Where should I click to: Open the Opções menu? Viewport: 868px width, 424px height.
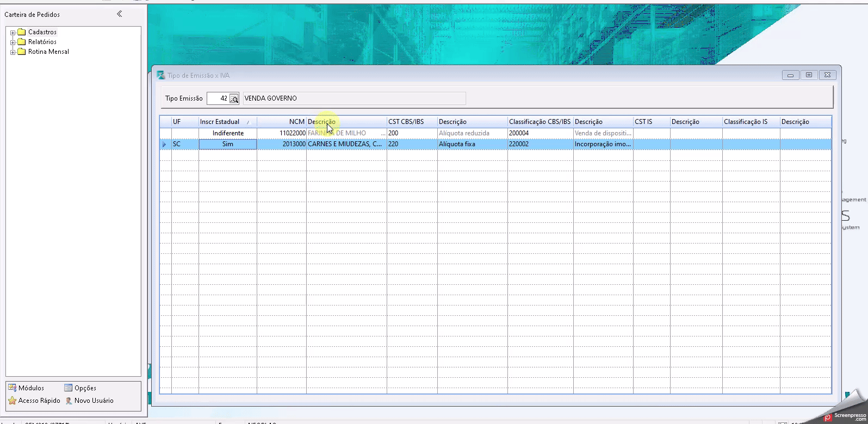pos(80,388)
